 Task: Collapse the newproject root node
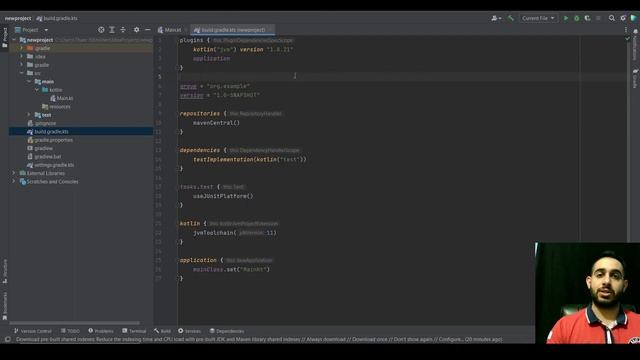(x=15, y=40)
